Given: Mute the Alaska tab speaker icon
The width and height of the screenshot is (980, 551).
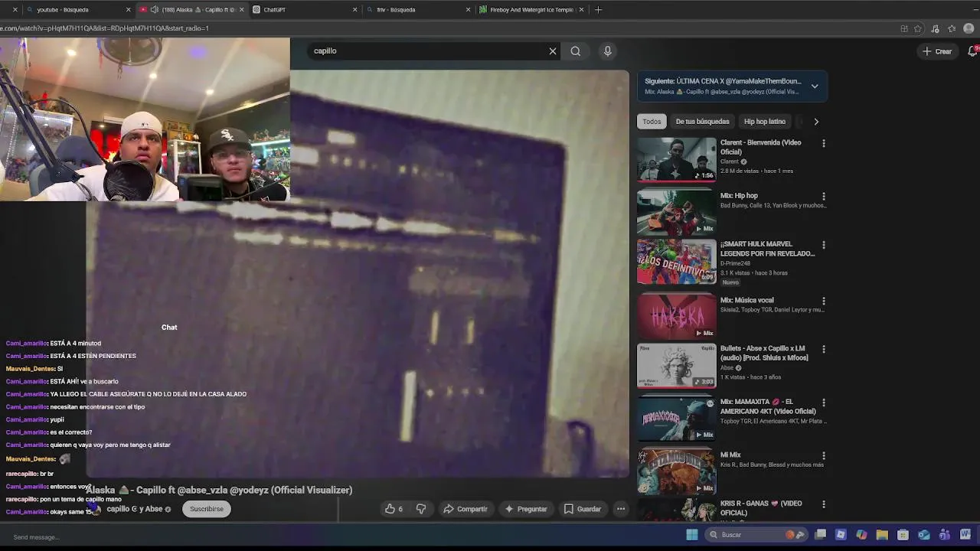Looking at the screenshot, I should point(155,10).
